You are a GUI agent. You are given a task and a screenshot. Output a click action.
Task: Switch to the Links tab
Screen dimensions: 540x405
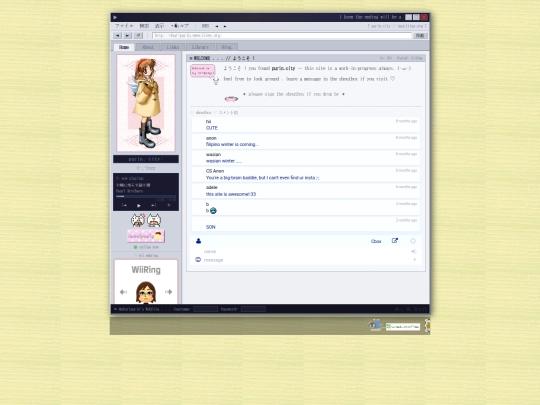(x=173, y=47)
